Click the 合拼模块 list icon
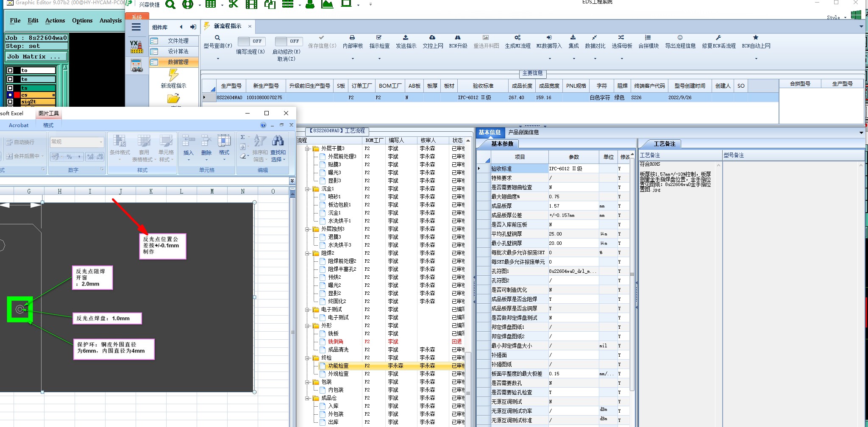The image size is (868, 427). pos(648,38)
